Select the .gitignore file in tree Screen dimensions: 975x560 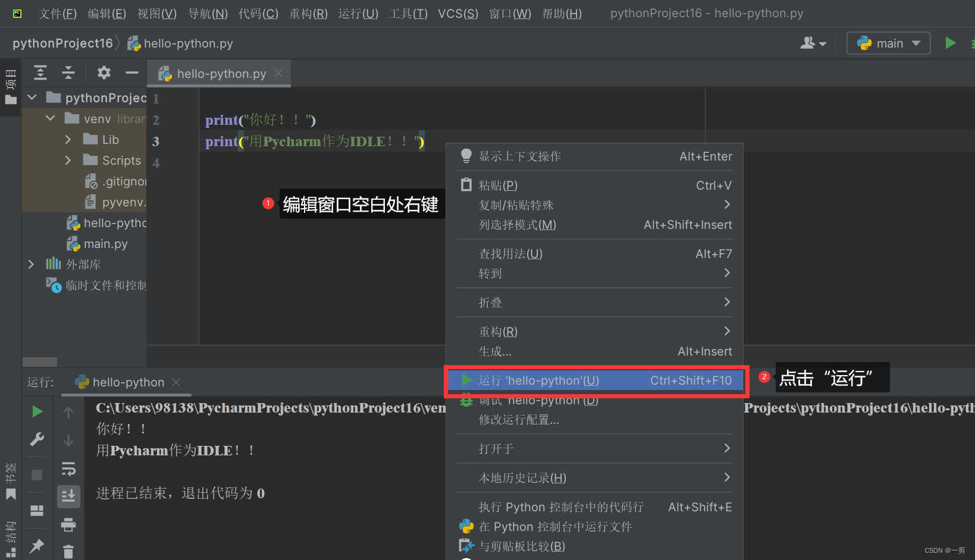(x=116, y=181)
